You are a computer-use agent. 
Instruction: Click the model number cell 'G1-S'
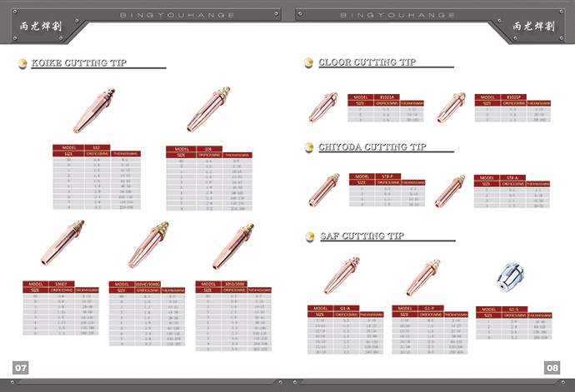[x=514, y=310]
